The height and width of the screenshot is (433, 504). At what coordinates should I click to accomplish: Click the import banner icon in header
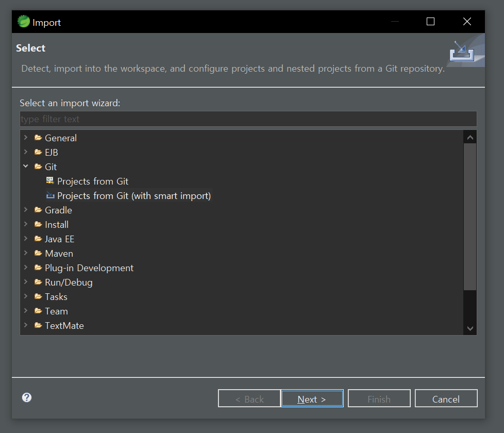[x=462, y=51]
